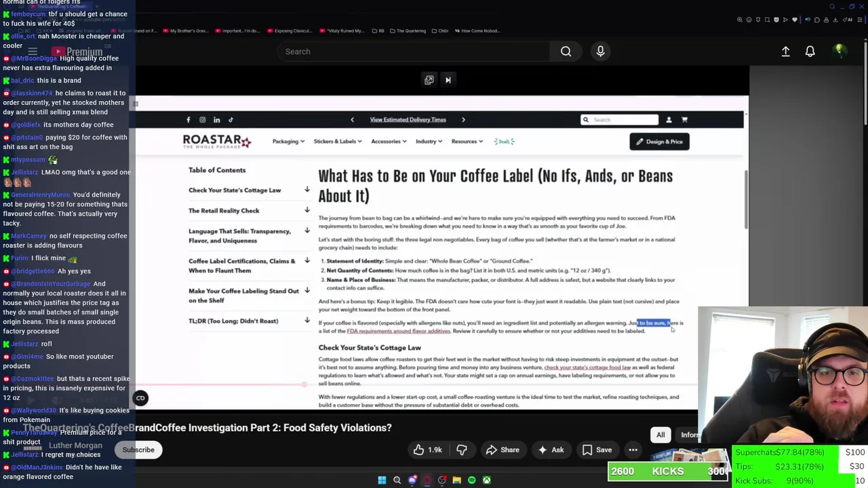Image resolution: width=868 pixels, height=488 pixels.
Task: Click the YouTube search input field
Action: pos(414,52)
